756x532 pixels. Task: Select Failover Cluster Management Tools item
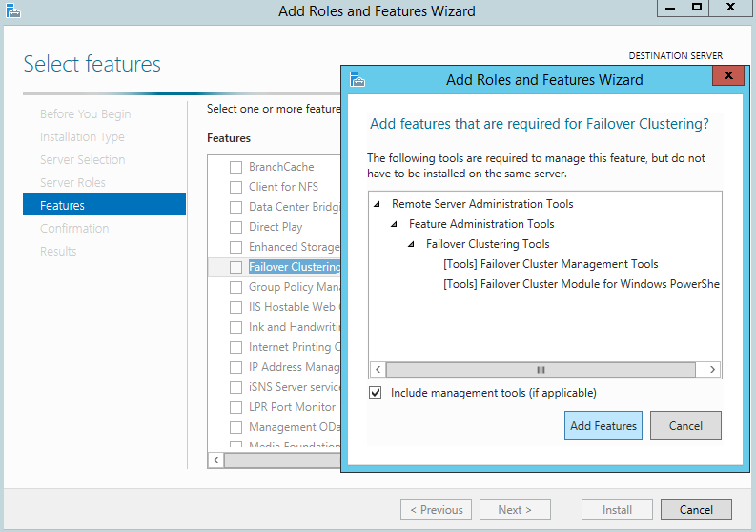pos(551,264)
